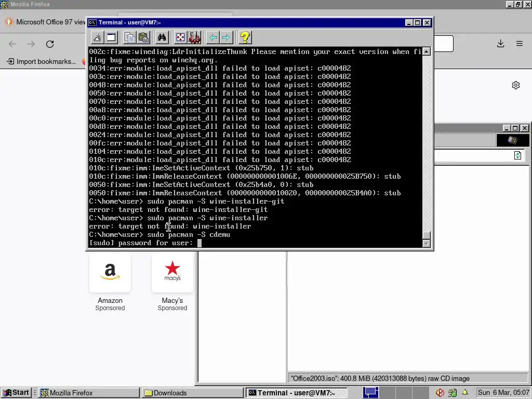Viewport: 532px width, 399px height.
Task: Open a new terminal window from toolbar
Action: 111,37
